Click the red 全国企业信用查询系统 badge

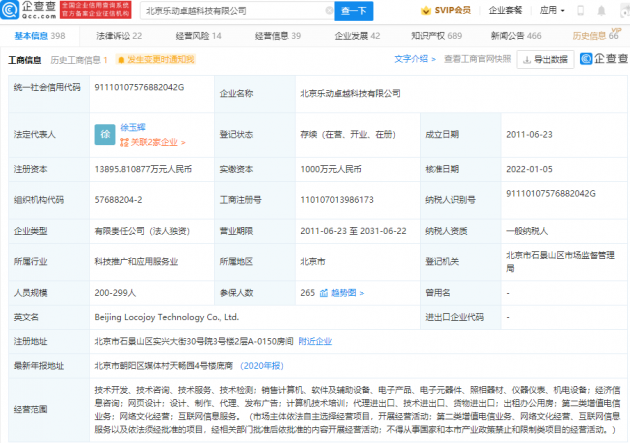96,10
